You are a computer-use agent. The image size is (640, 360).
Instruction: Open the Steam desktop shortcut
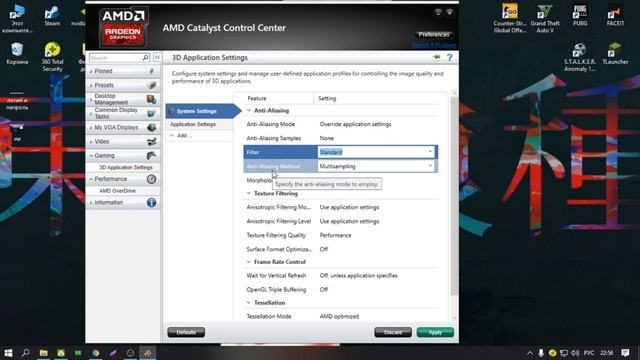pyautogui.click(x=52, y=16)
